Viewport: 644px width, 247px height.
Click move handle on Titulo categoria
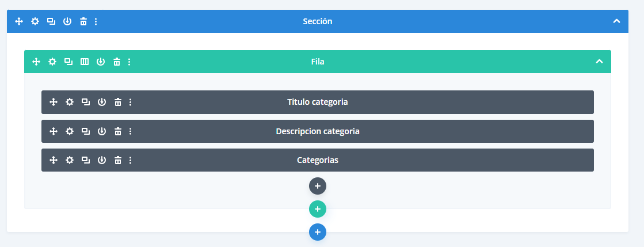pyautogui.click(x=54, y=102)
